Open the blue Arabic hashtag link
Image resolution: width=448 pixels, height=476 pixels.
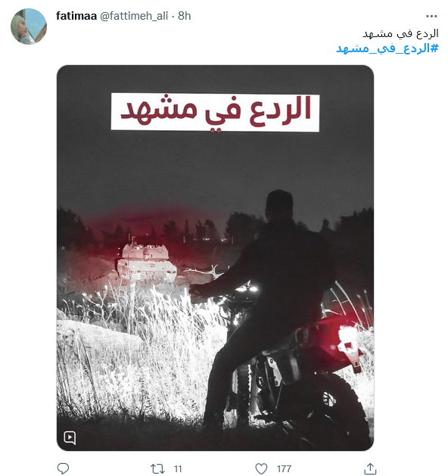(387, 48)
